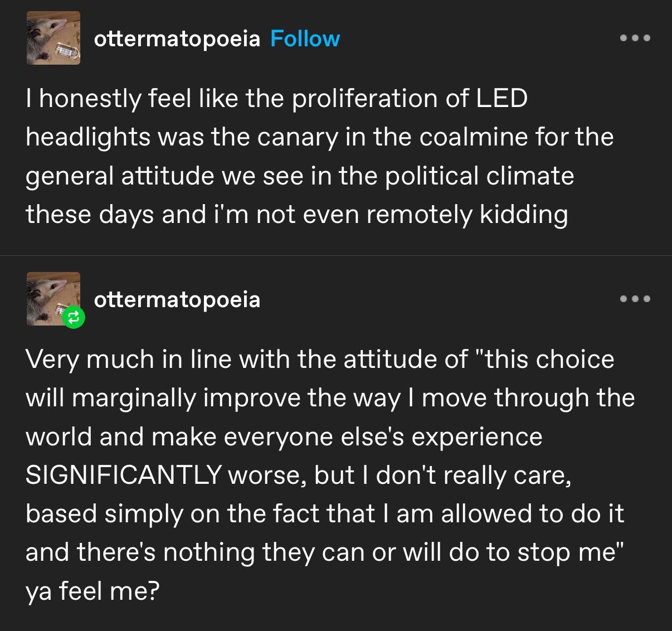Open the original poster's opossum avatar
Image resolution: width=672 pixels, height=631 pixels.
53,38
